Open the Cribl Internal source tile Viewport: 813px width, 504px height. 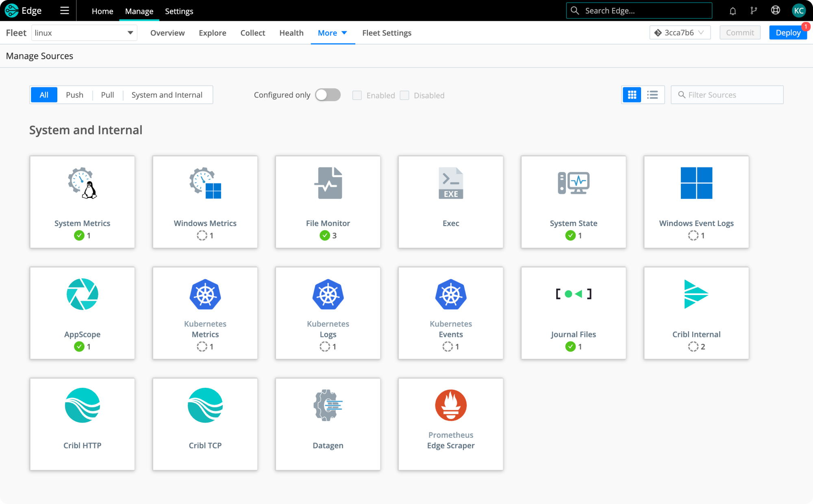(696, 313)
